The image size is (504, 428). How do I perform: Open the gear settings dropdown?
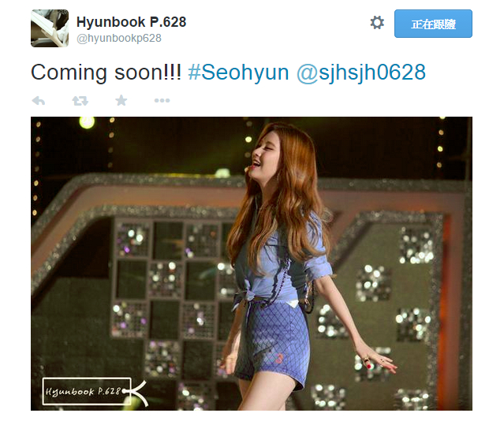point(377,23)
